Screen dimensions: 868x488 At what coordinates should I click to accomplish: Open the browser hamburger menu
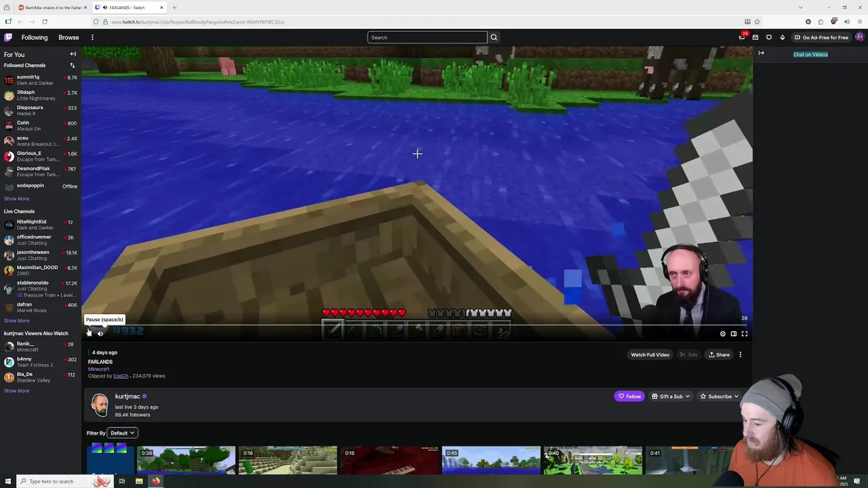pyautogui.click(x=859, y=22)
